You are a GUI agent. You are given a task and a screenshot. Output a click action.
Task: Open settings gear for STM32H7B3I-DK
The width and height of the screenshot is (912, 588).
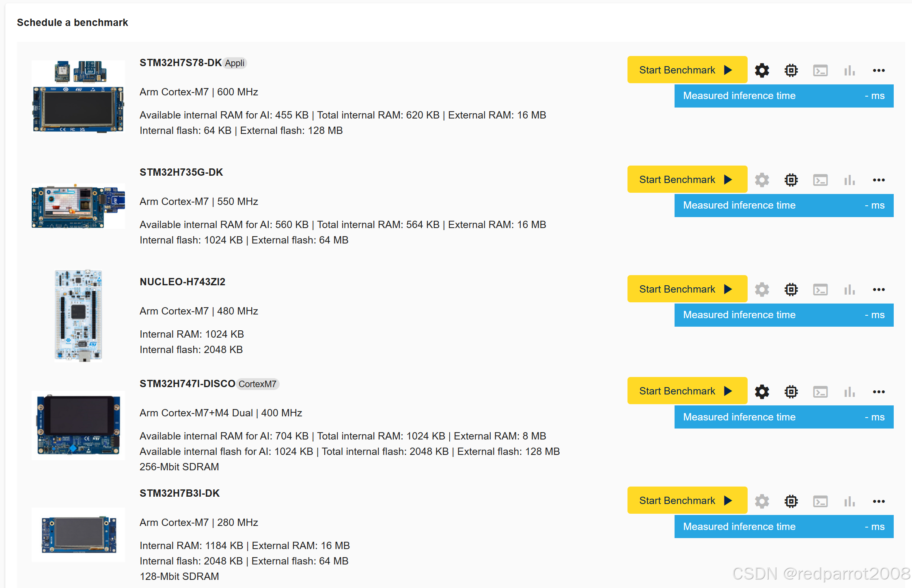pos(762,501)
